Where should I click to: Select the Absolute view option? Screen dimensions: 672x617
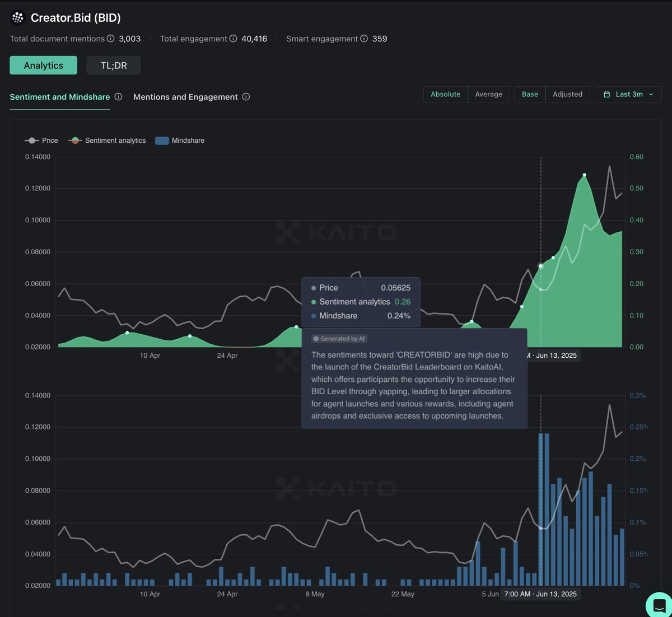[446, 94]
